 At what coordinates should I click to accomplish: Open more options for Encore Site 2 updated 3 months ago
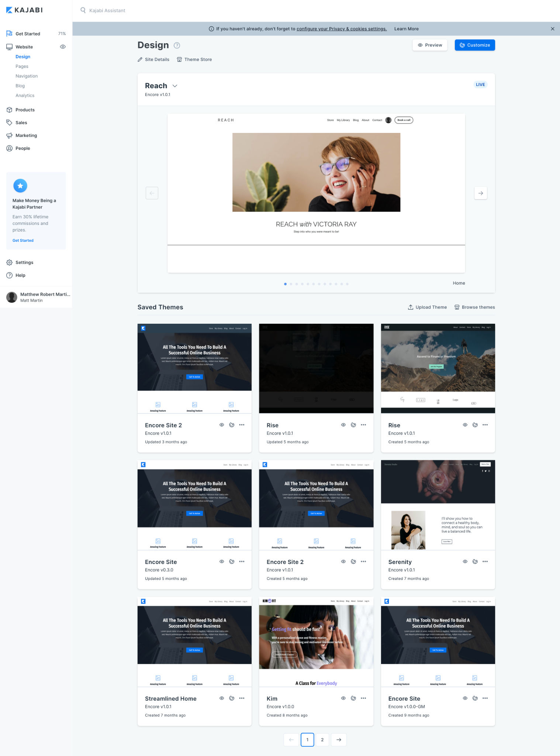point(242,425)
